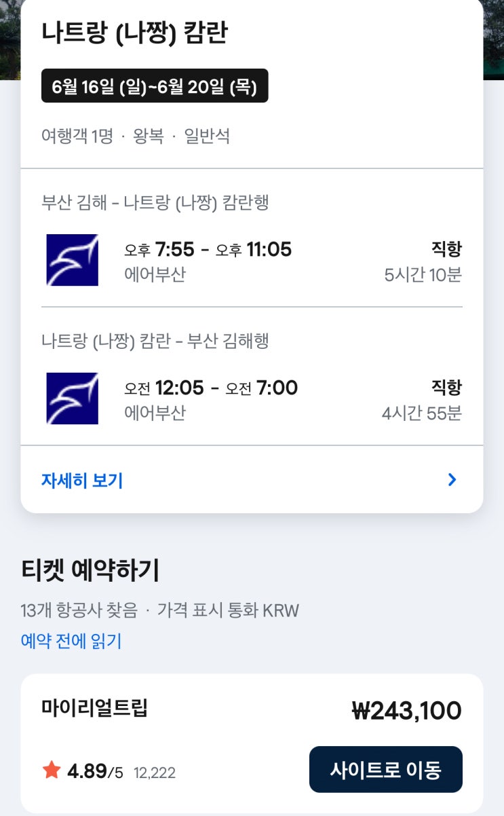Click the 부산 김해 - 나트랑 캄란행 route heading
The image size is (504, 816).
[x=155, y=202]
